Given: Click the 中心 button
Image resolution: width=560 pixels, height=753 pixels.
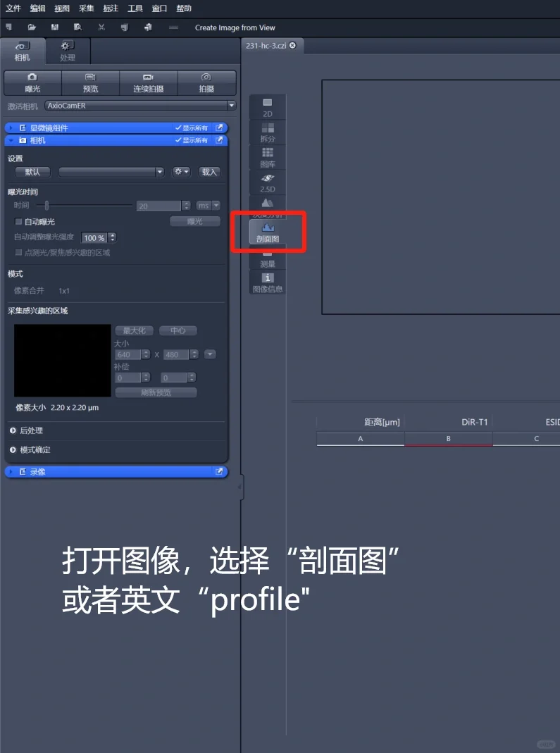Looking at the screenshot, I should [x=178, y=330].
